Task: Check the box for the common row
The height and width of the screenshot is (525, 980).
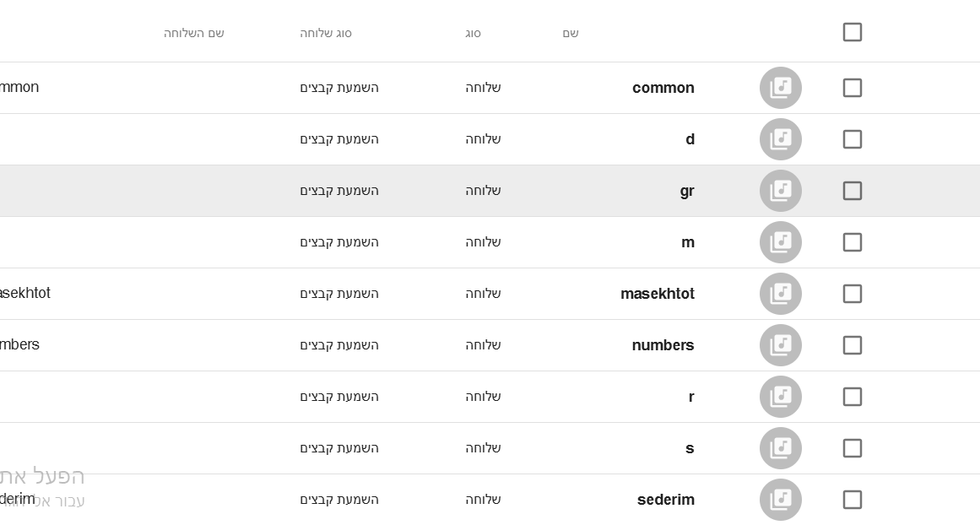Action: coord(852,88)
